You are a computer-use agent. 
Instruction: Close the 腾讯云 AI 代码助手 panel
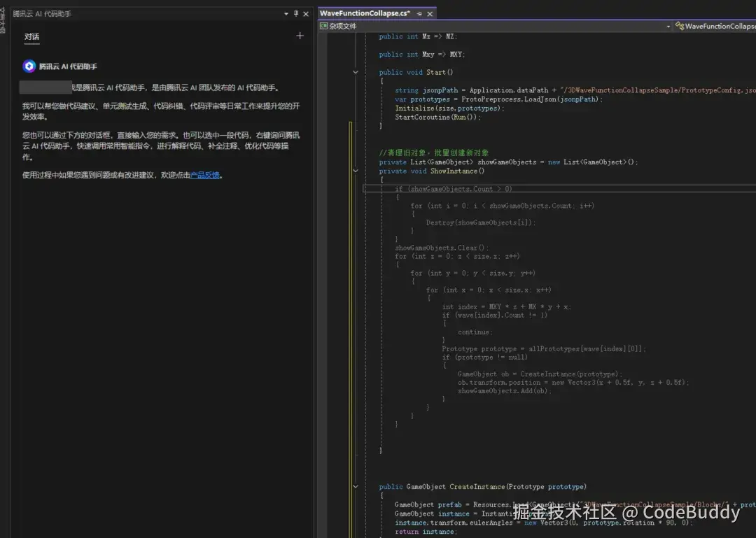pos(306,14)
